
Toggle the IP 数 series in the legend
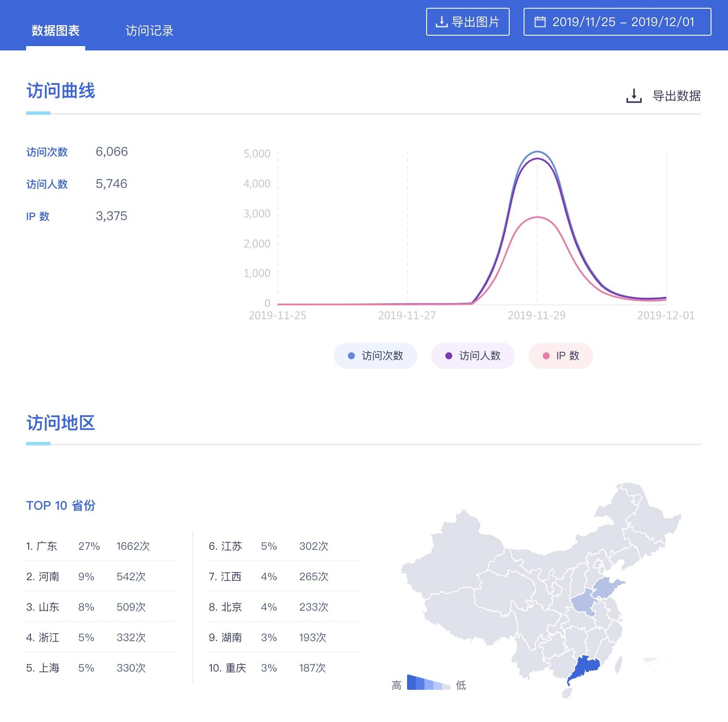pos(561,356)
